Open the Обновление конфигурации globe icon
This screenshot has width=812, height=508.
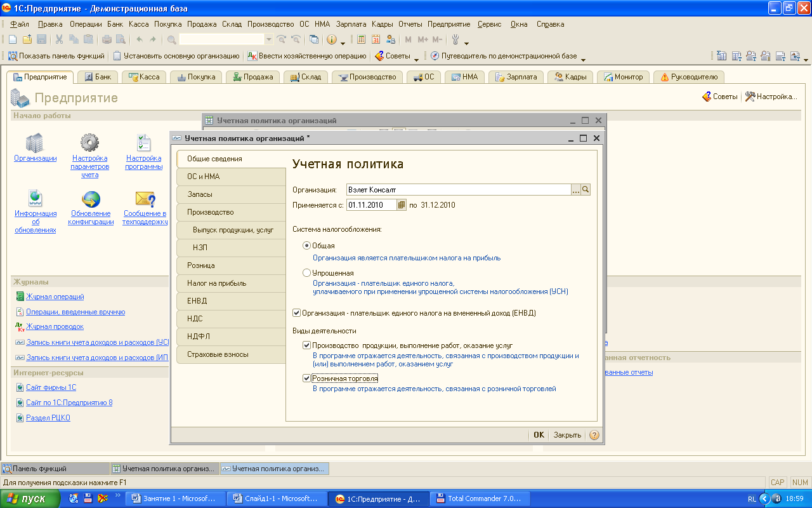coord(91,199)
